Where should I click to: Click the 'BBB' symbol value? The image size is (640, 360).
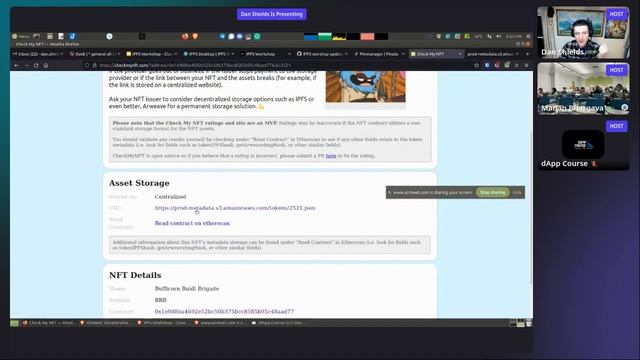pos(160,300)
